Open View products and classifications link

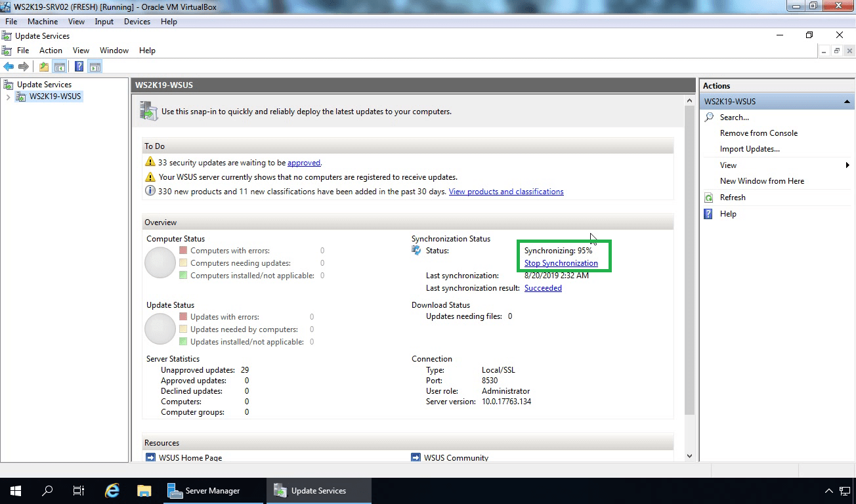point(506,192)
